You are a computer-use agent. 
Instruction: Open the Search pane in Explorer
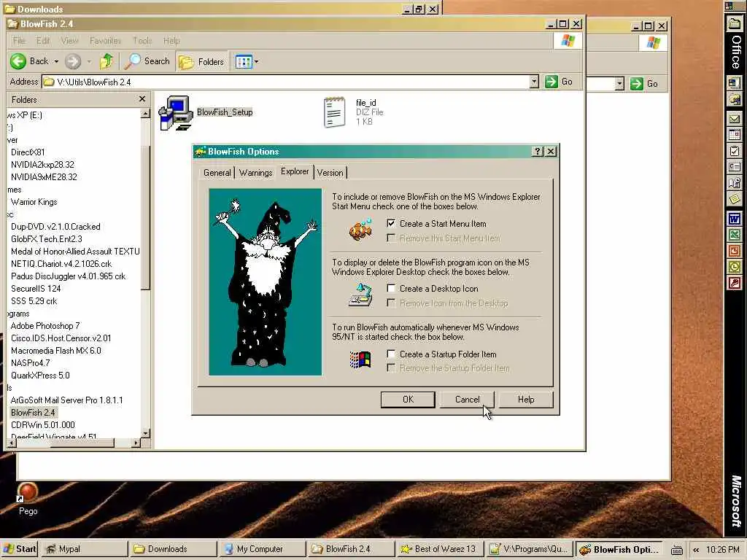[x=147, y=61]
